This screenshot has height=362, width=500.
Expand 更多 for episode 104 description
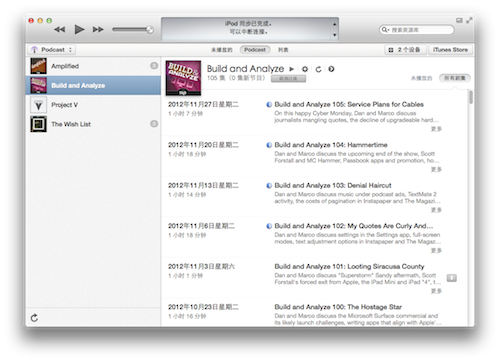click(436, 169)
